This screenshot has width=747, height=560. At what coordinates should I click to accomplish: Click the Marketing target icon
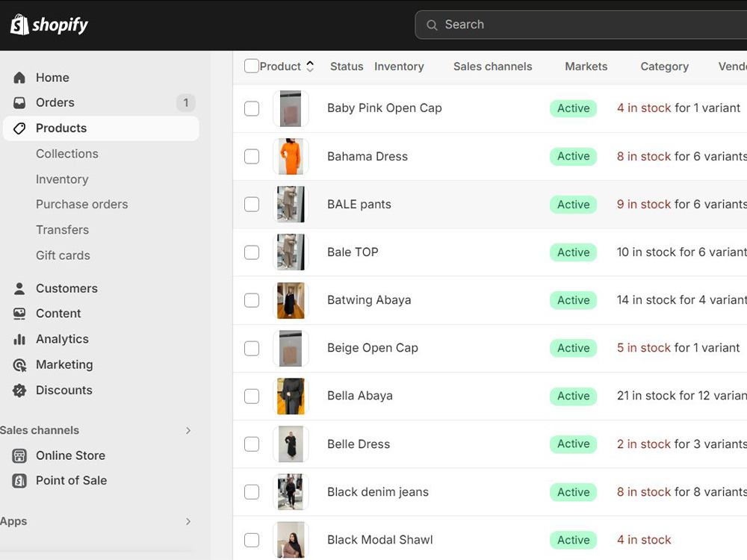click(x=19, y=365)
